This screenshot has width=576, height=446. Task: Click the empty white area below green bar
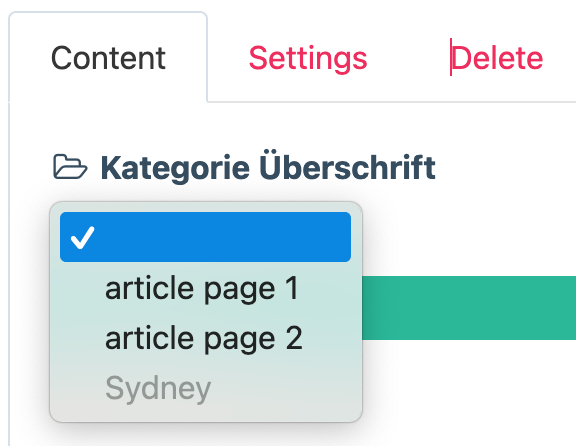[x=469, y=393]
